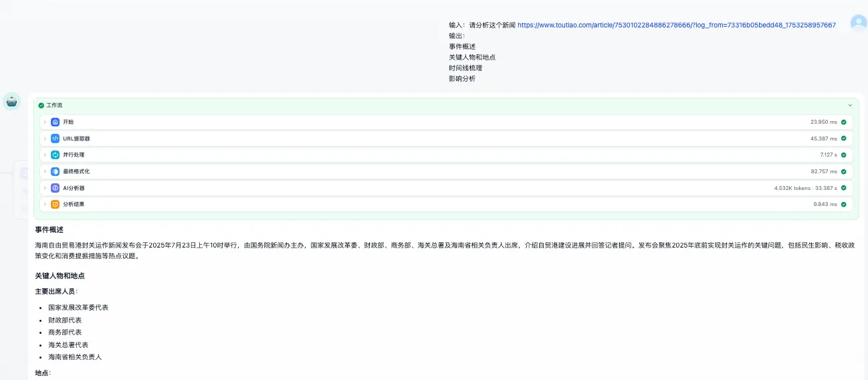
Task: Click success check icon on 开始 row
Action: pos(844,122)
